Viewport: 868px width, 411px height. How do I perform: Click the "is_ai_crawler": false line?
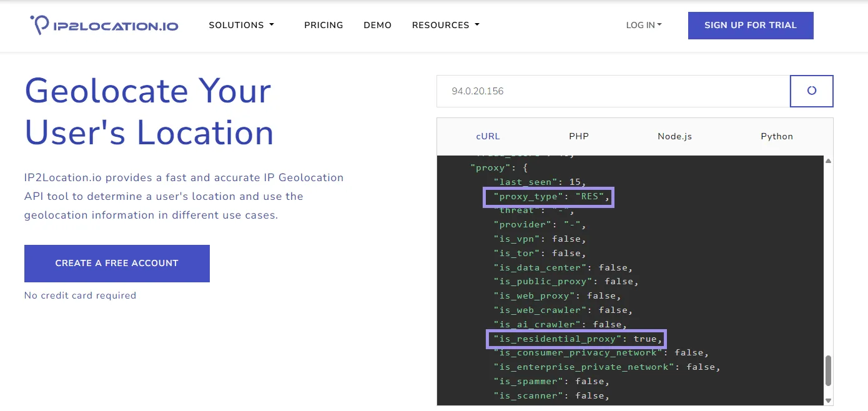coord(561,325)
